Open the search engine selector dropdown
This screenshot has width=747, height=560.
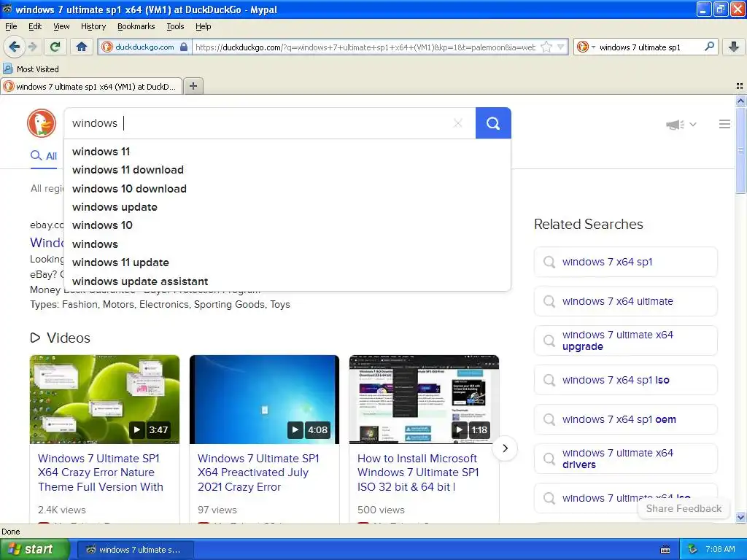coord(587,47)
